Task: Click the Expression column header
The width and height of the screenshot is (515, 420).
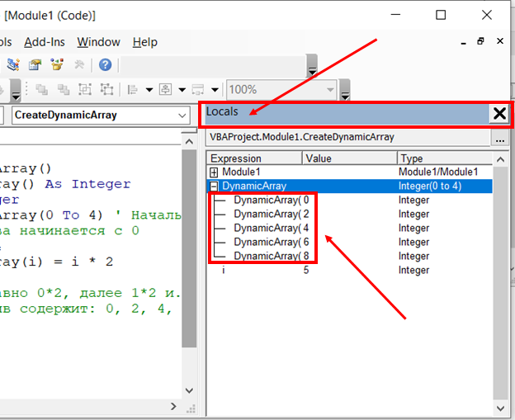Action: pos(254,158)
